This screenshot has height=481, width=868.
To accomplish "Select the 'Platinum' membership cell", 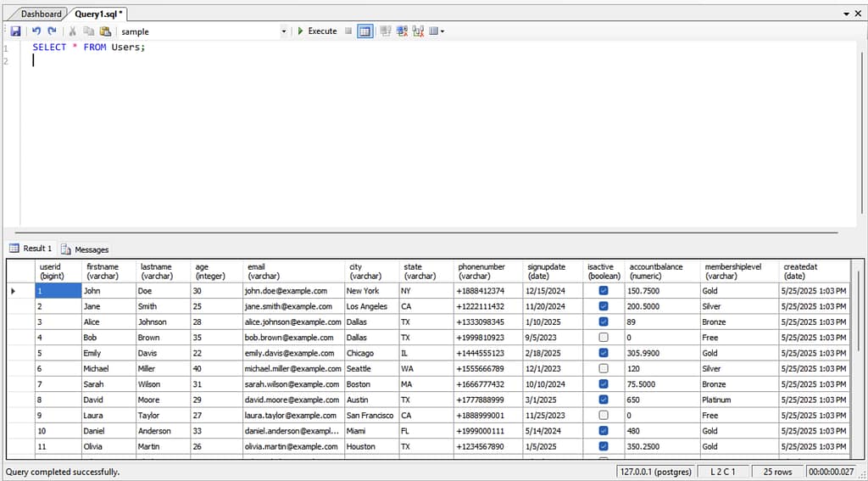I will pos(739,400).
